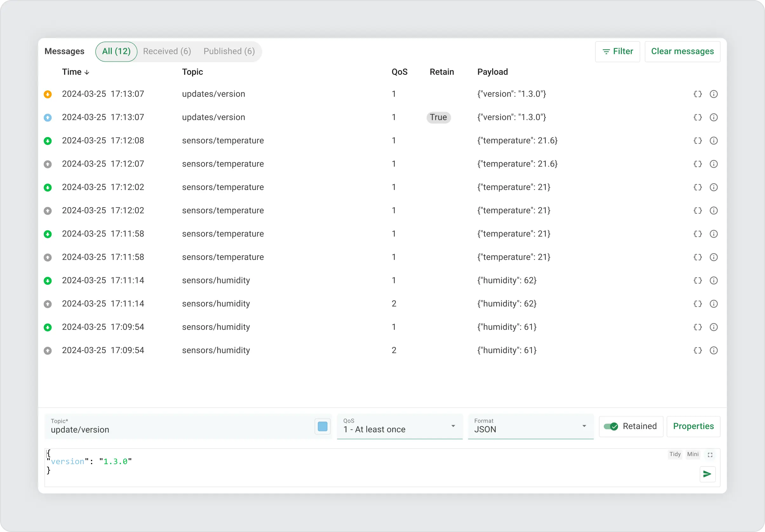
Task: Open JSON view for temperature 21.6 received row
Action: point(697,141)
